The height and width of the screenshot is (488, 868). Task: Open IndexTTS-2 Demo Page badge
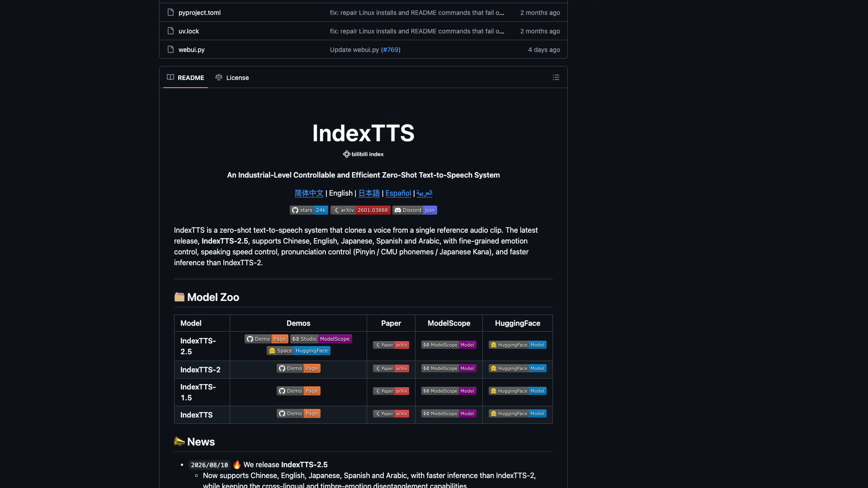point(298,368)
